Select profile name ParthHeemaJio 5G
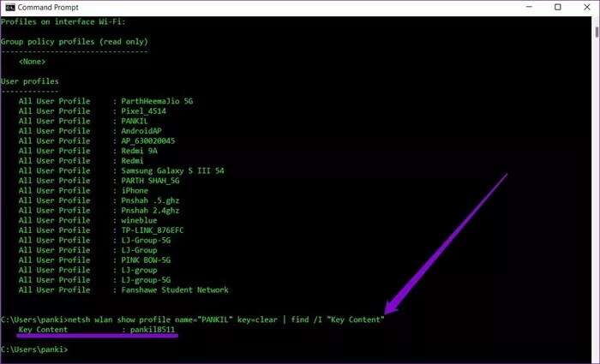The image size is (600, 364). coord(157,101)
